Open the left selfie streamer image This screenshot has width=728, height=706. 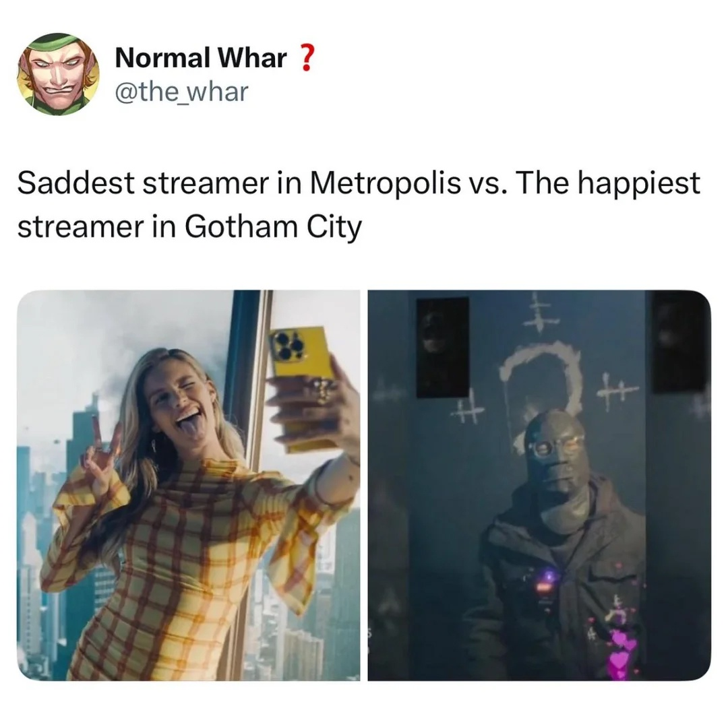[x=189, y=485]
